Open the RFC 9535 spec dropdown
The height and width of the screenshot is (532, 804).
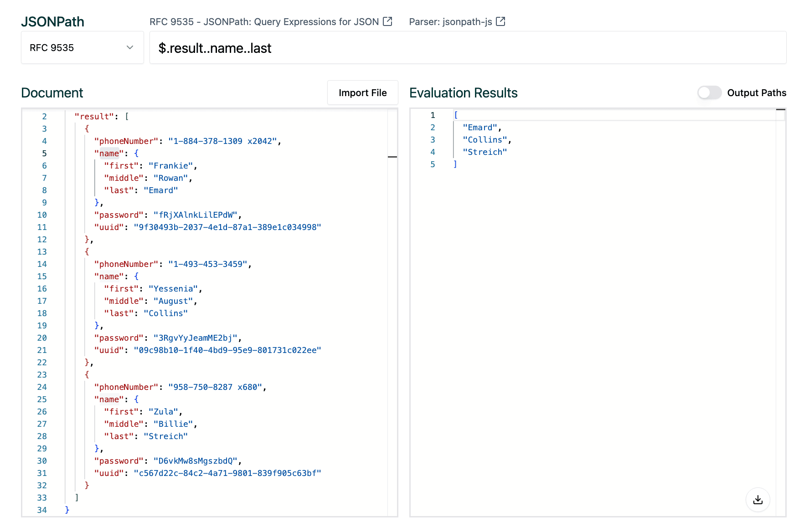(x=82, y=47)
